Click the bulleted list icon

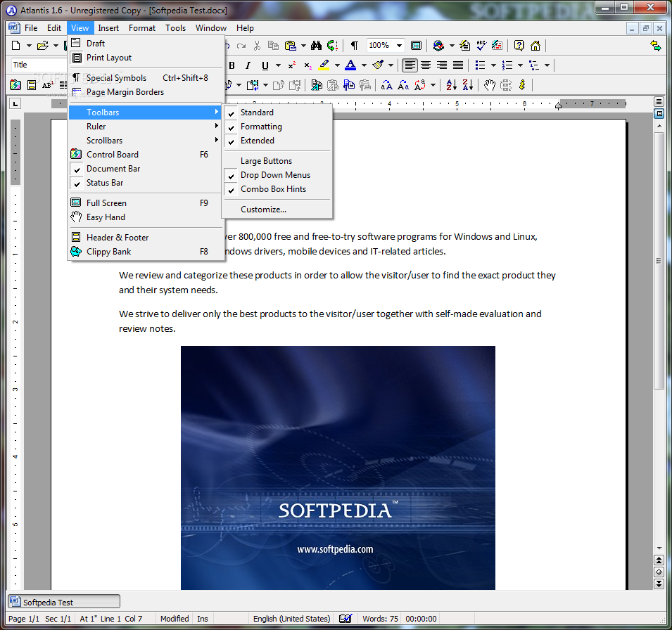click(x=480, y=65)
